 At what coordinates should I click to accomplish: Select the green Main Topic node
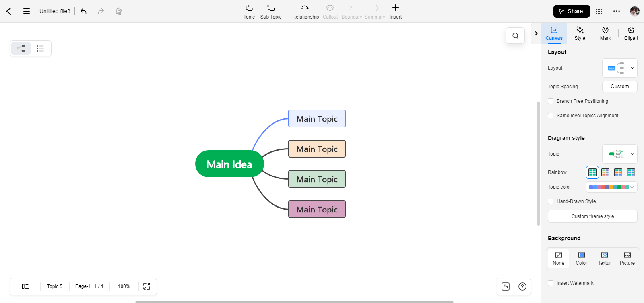tap(317, 179)
